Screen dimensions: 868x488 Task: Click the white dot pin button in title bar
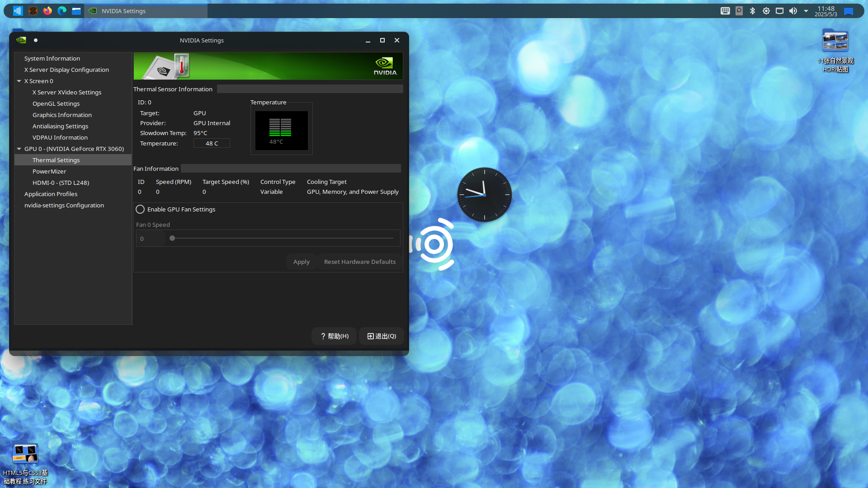tap(36, 40)
